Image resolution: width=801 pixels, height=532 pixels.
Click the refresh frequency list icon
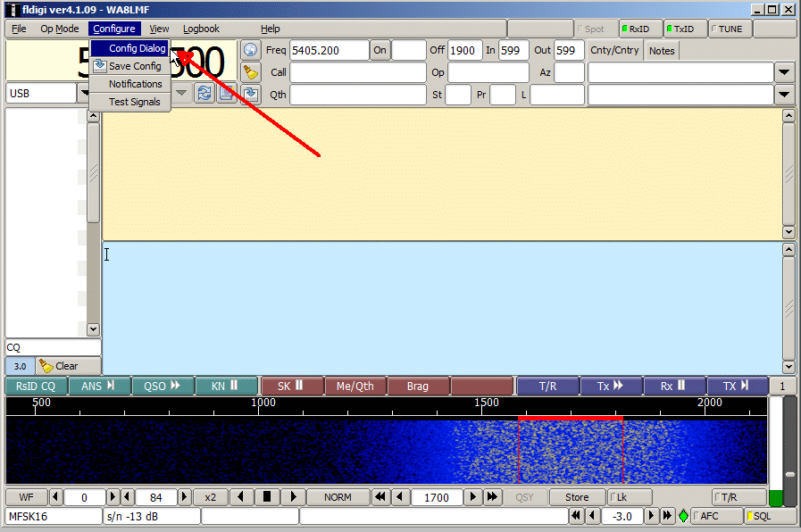[x=204, y=94]
